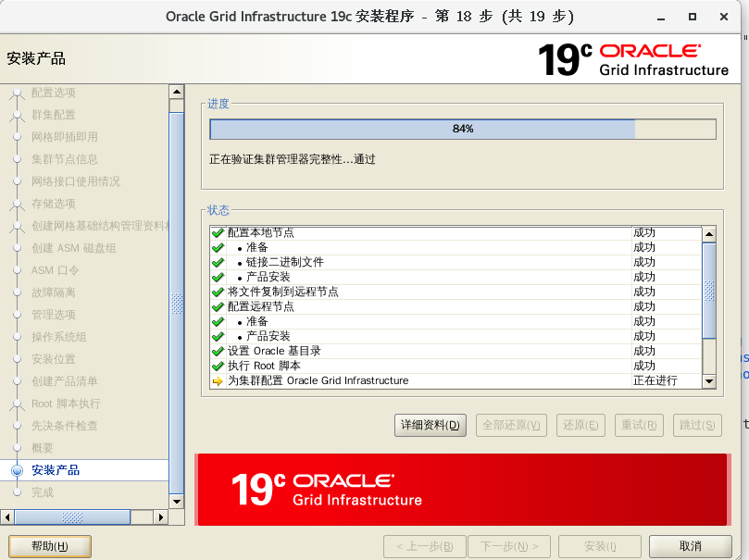749x560 pixels.
Task: Select the 概要 step
Action: [x=42, y=448]
